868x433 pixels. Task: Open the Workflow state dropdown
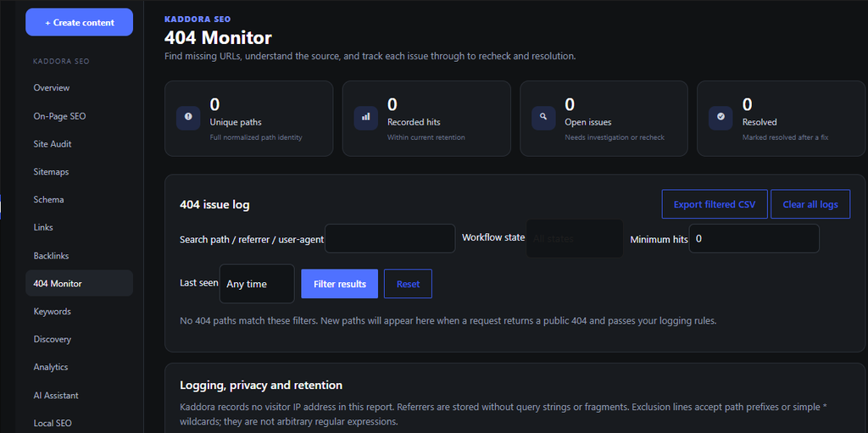pyautogui.click(x=575, y=239)
